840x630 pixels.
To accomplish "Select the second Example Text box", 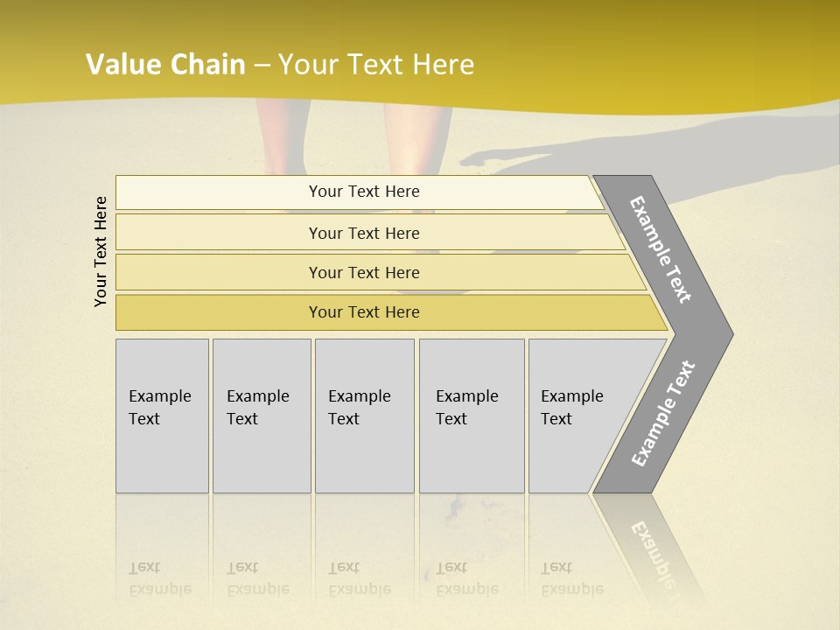I will pos(261,416).
